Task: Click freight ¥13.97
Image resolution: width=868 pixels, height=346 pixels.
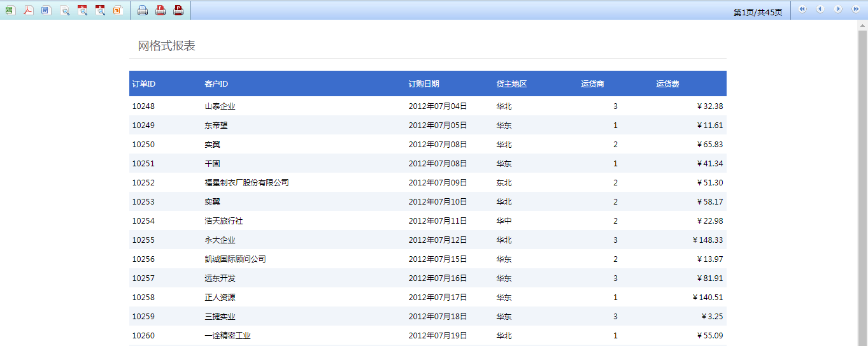Action: (709, 259)
